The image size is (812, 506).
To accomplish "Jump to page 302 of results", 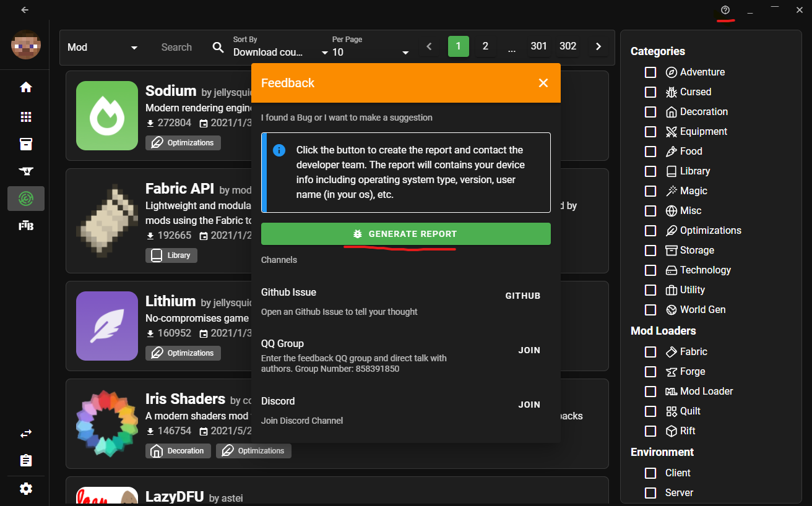I will [568, 46].
